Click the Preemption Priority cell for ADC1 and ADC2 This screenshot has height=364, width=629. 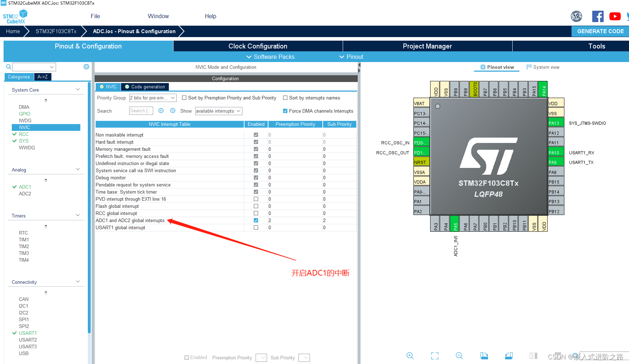pos(295,220)
